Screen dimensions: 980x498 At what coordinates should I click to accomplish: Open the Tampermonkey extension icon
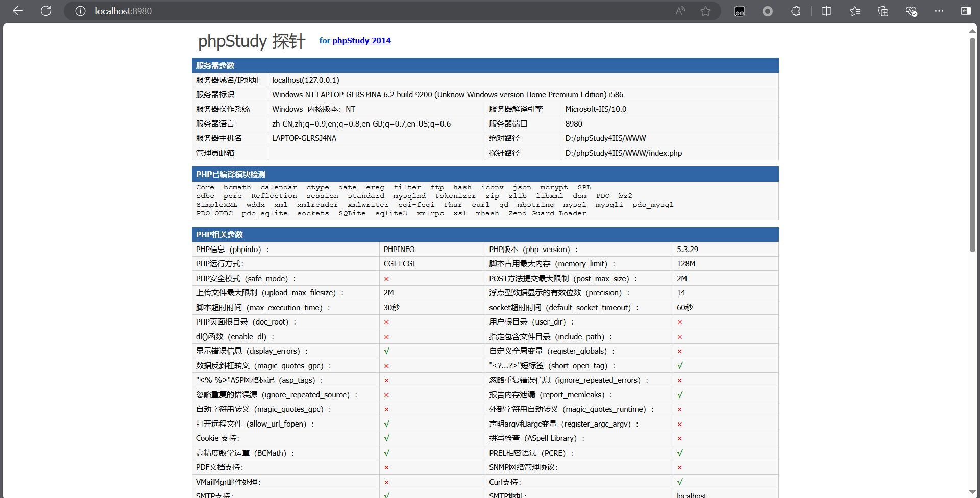click(x=740, y=11)
